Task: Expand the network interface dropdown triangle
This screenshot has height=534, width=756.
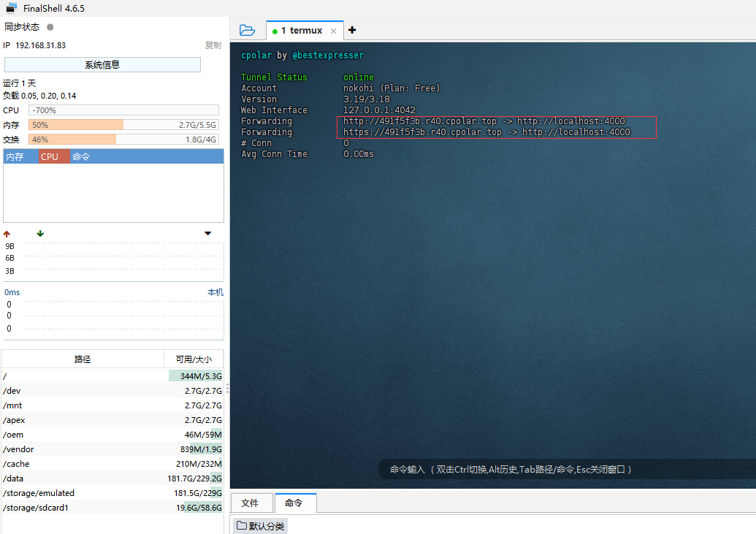Action: 207,234
